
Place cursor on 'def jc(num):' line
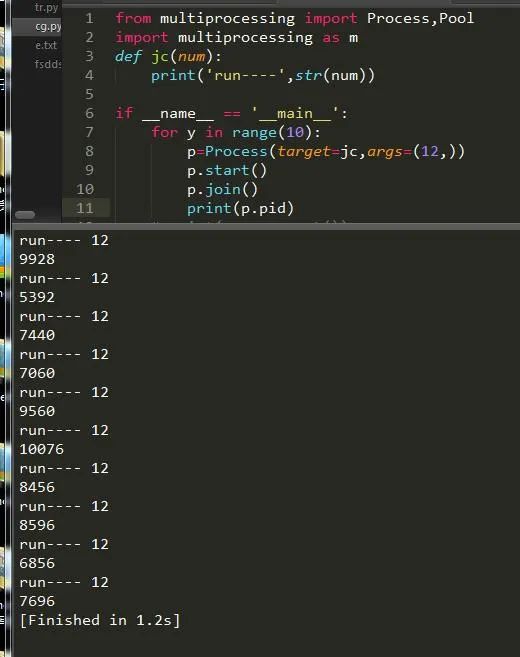[168, 57]
